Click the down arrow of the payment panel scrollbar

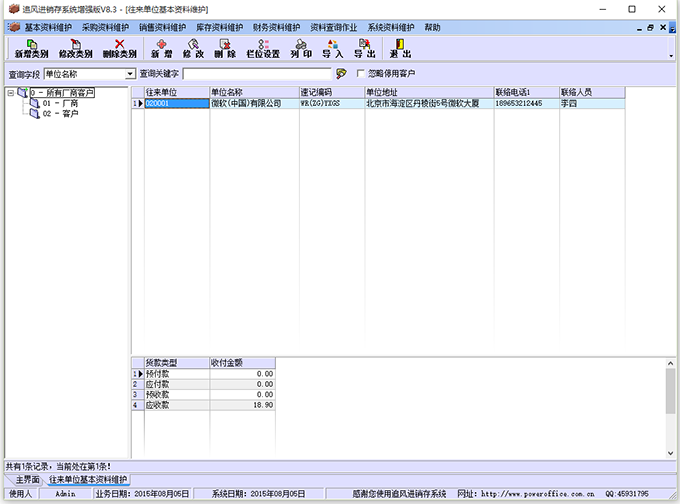[x=672, y=453]
